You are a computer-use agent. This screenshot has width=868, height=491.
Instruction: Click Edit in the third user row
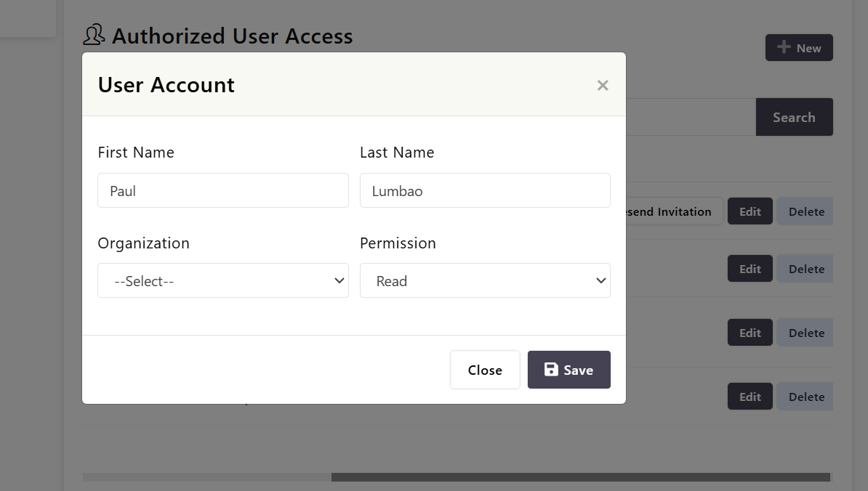750,333
